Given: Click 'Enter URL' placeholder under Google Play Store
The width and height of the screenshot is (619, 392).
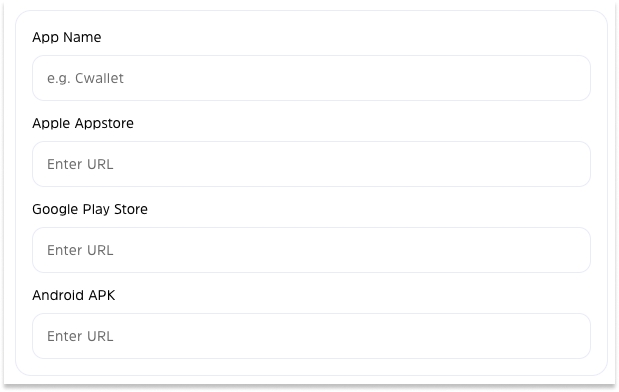Looking at the screenshot, I should click(80, 250).
